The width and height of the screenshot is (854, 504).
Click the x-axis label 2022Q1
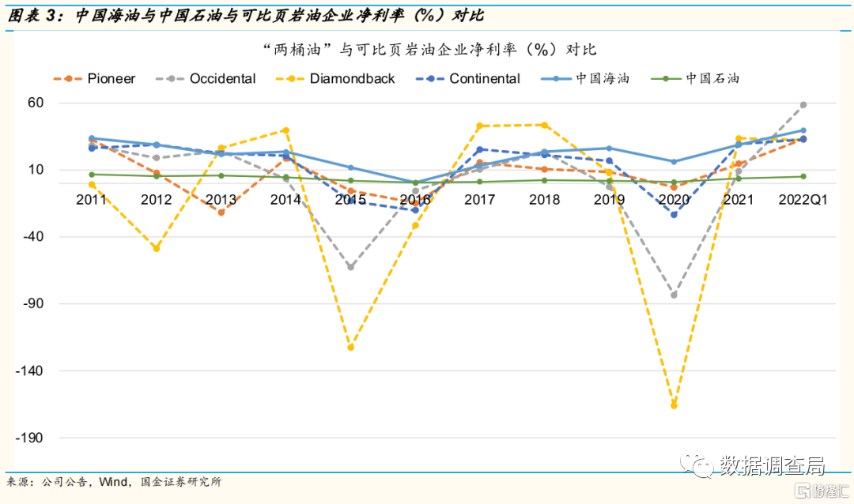click(803, 200)
